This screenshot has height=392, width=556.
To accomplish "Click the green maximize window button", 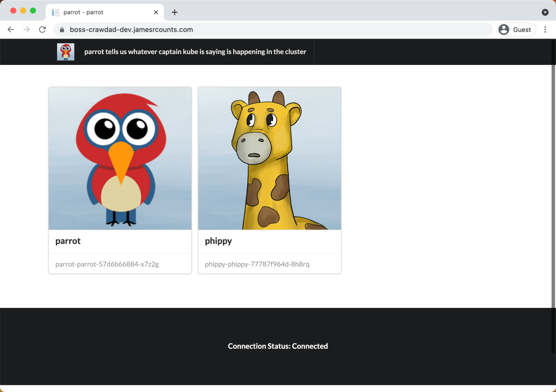I will click(33, 11).
